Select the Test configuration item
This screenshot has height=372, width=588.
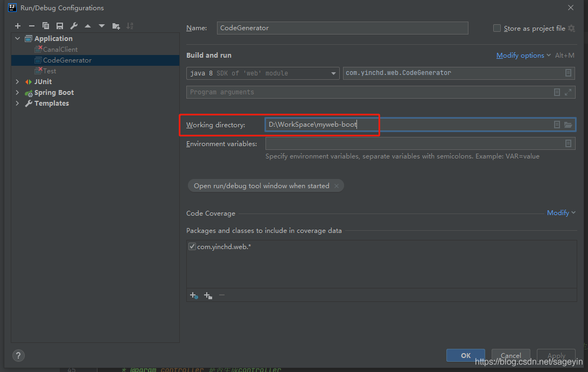coord(50,71)
